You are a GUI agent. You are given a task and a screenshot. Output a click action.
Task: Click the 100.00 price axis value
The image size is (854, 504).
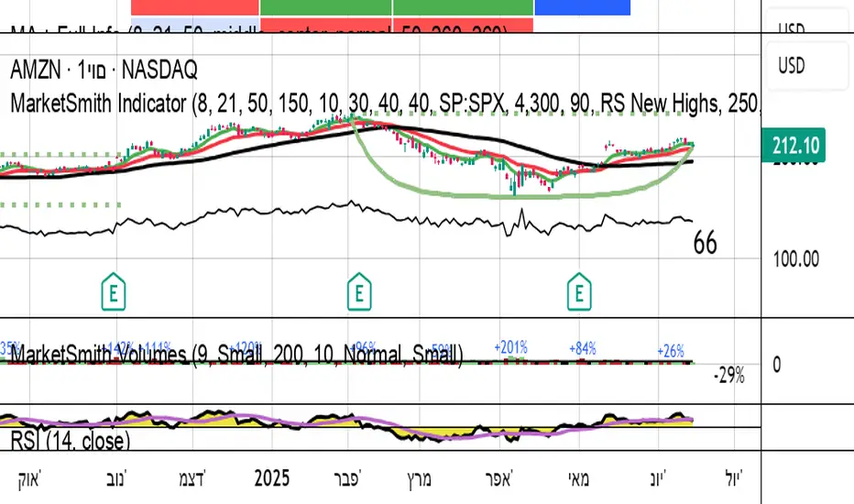pyautogui.click(x=795, y=258)
